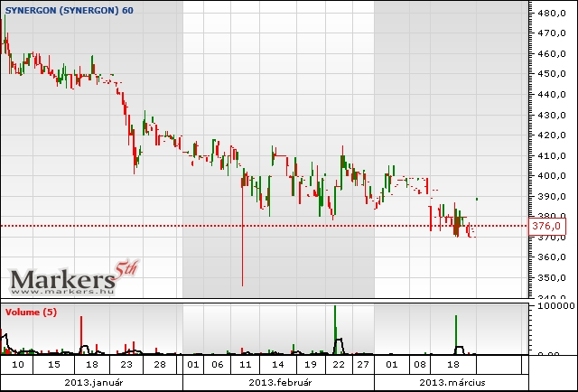Screen dimensions: 578x392
Task: Click date label 01 in február
Action: [192, 365]
